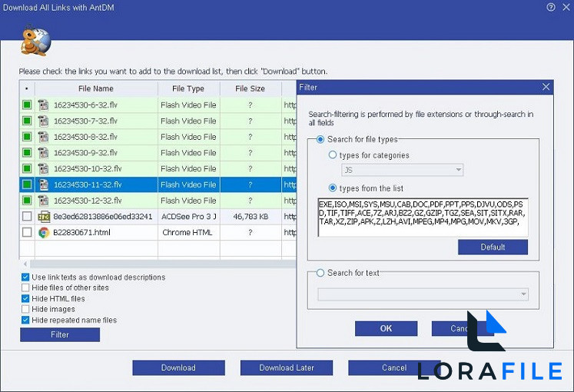Image resolution: width=574 pixels, height=392 pixels.
Task: Click file icon of 16234530-6-32.flv
Action: [x=44, y=105]
